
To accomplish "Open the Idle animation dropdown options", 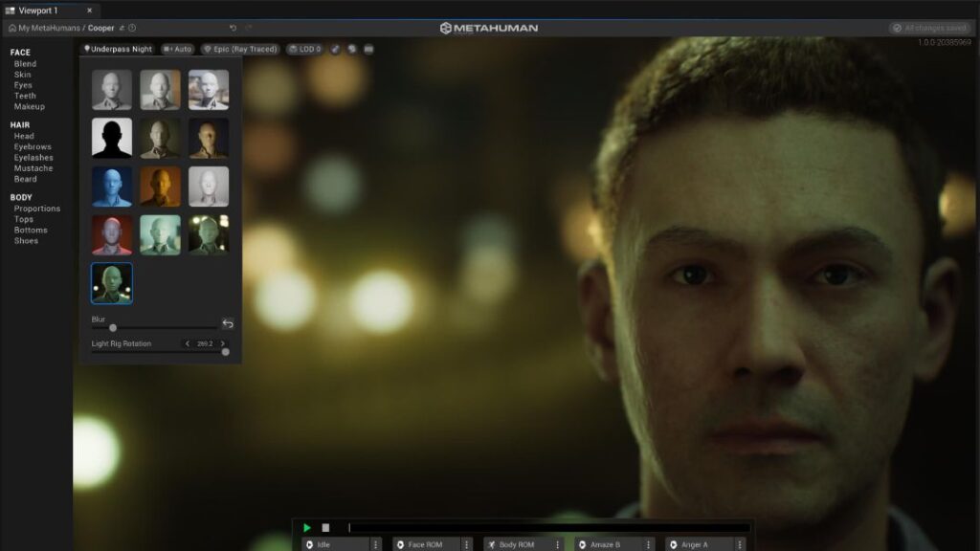I will coord(377,542).
